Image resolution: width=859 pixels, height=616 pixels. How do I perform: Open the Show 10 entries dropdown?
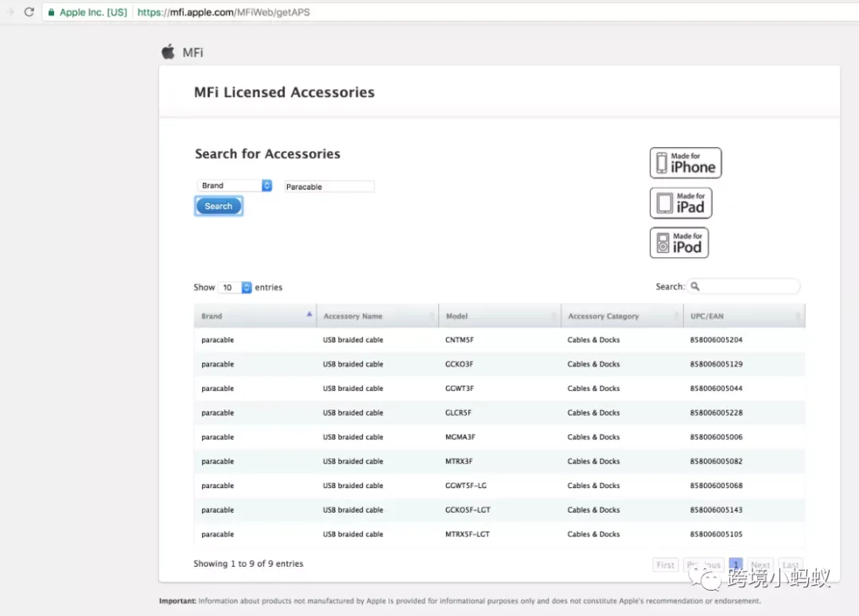(235, 288)
